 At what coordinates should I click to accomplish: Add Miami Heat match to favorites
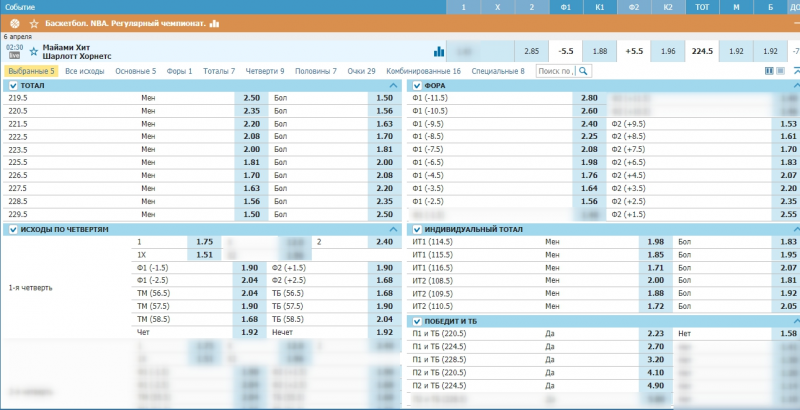click(x=34, y=50)
